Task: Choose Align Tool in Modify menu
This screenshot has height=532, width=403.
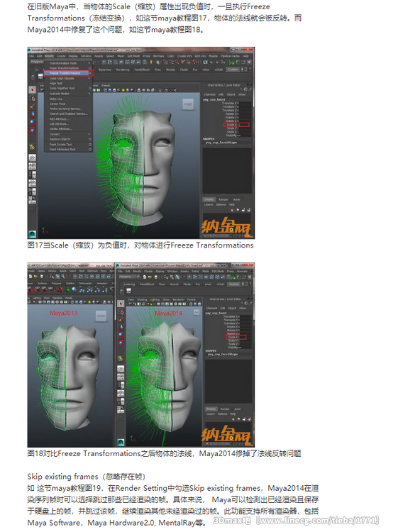Action: click(55, 83)
